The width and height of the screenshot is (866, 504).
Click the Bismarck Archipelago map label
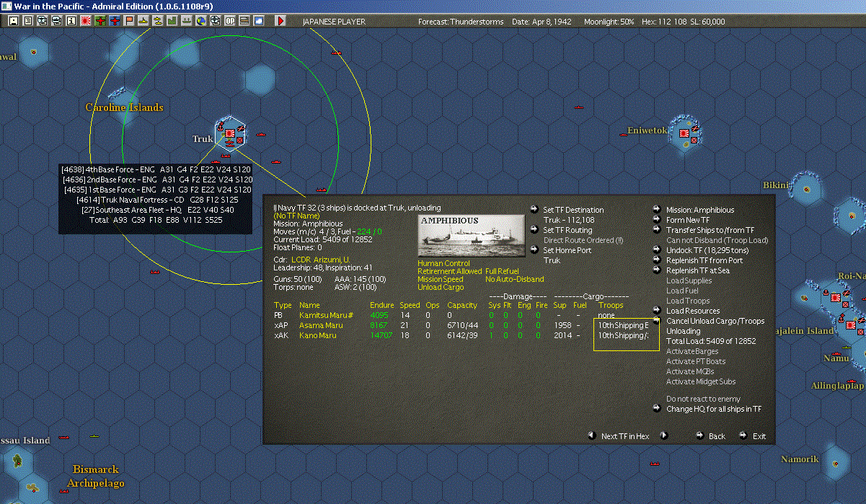click(x=96, y=476)
